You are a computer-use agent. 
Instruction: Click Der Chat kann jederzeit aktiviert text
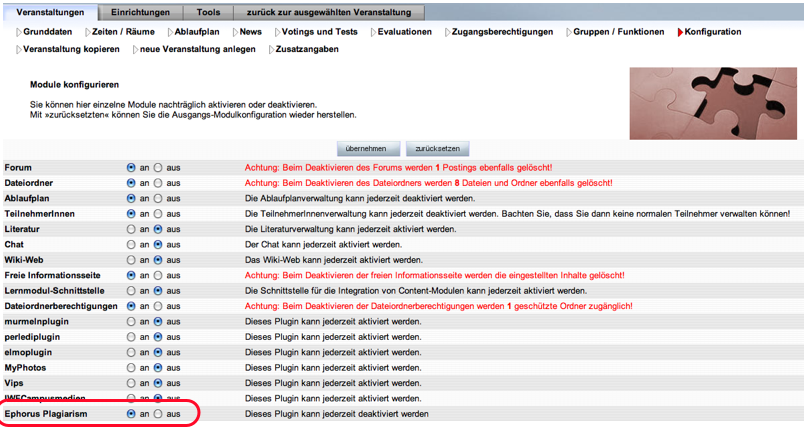(323, 245)
